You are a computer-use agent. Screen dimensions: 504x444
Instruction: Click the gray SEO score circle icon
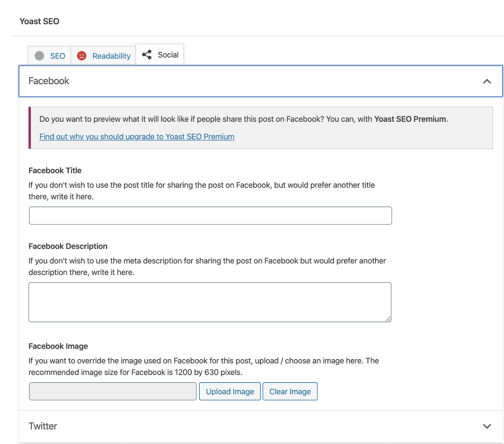click(x=39, y=56)
